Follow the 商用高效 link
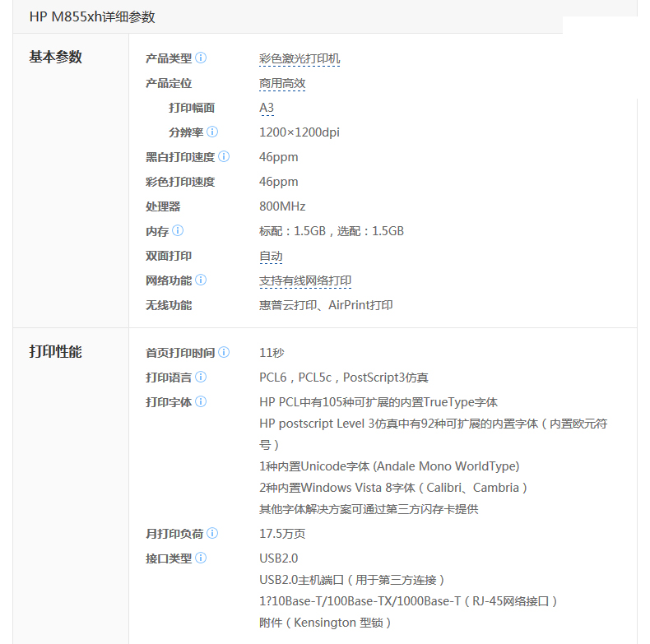The height and width of the screenshot is (644, 650). (x=282, y=84)
